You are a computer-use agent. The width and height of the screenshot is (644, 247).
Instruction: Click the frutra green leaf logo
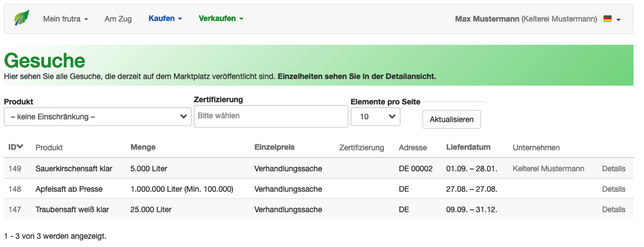pos(22,18)
